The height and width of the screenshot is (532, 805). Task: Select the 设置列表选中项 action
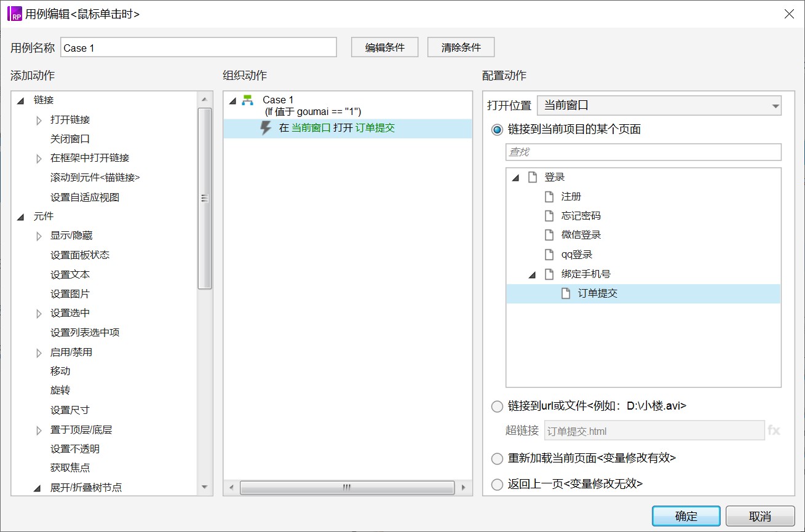point(85,333)
